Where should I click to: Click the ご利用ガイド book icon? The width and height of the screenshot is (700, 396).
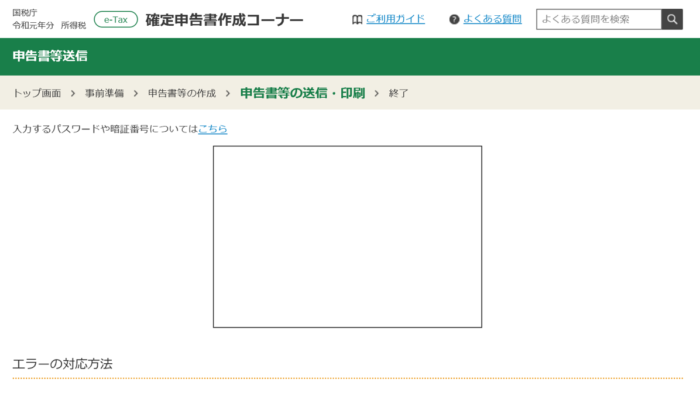[357, 20]
